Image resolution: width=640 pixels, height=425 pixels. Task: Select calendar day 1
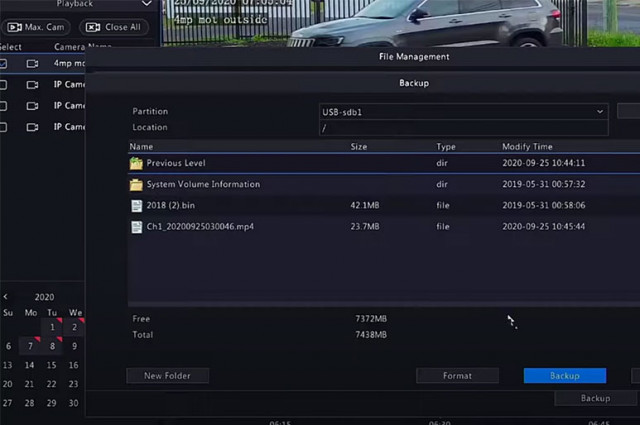(x=52, y=327)
